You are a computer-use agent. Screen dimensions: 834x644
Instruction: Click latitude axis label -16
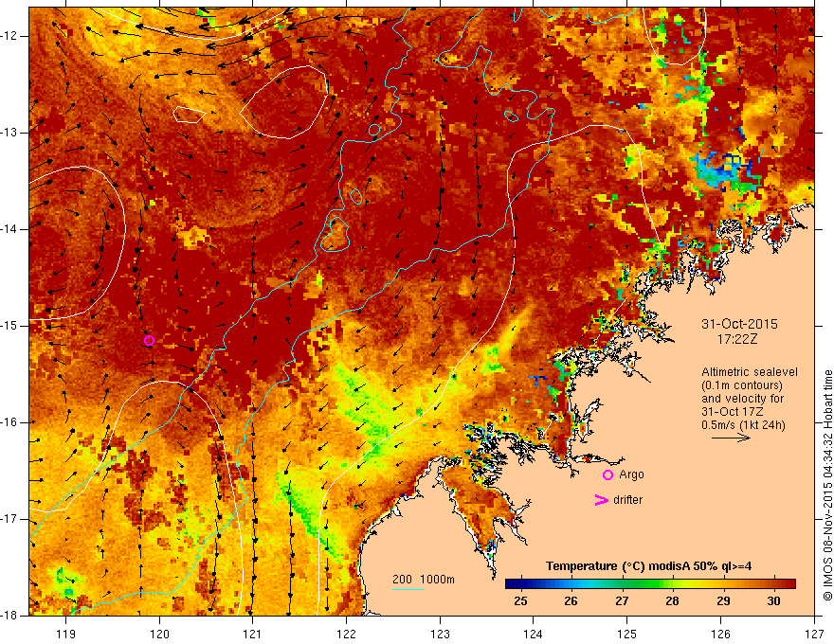pyautogui.click(x=10, y=422)
